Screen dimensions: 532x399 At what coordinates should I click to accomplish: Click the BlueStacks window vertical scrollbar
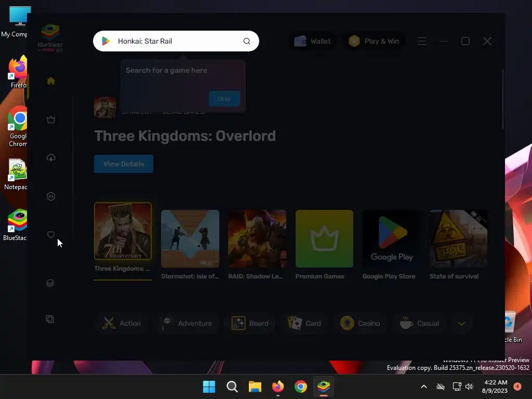[x=502, y=99]
